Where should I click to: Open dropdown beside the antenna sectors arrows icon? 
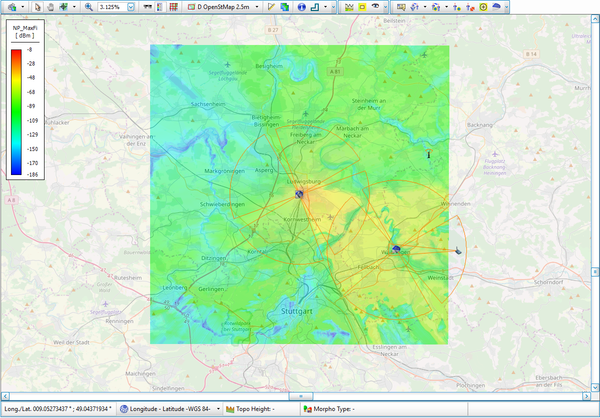tap(425, 7)
